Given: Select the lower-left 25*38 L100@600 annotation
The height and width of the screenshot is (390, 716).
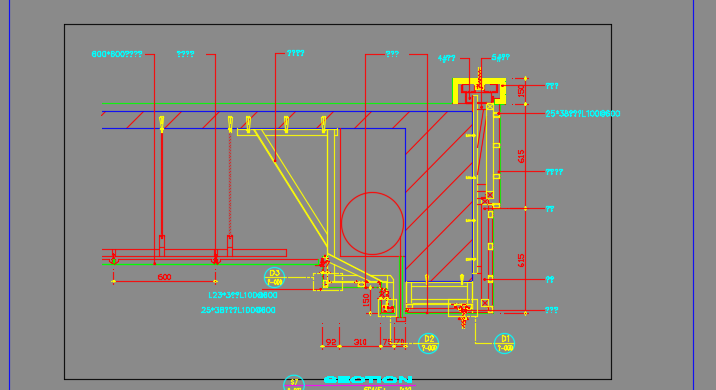Looking at the screenshot, I should pyautogui.click(x=238, y=310).
